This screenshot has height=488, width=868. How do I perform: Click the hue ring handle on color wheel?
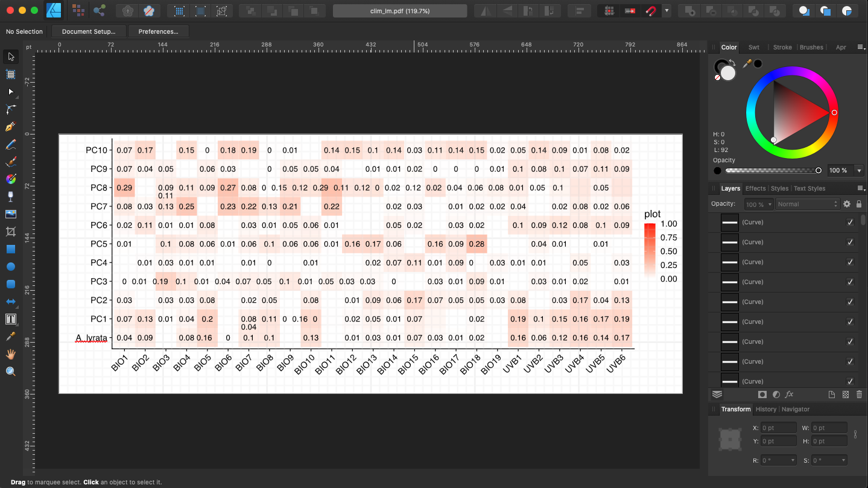[834, 112]
